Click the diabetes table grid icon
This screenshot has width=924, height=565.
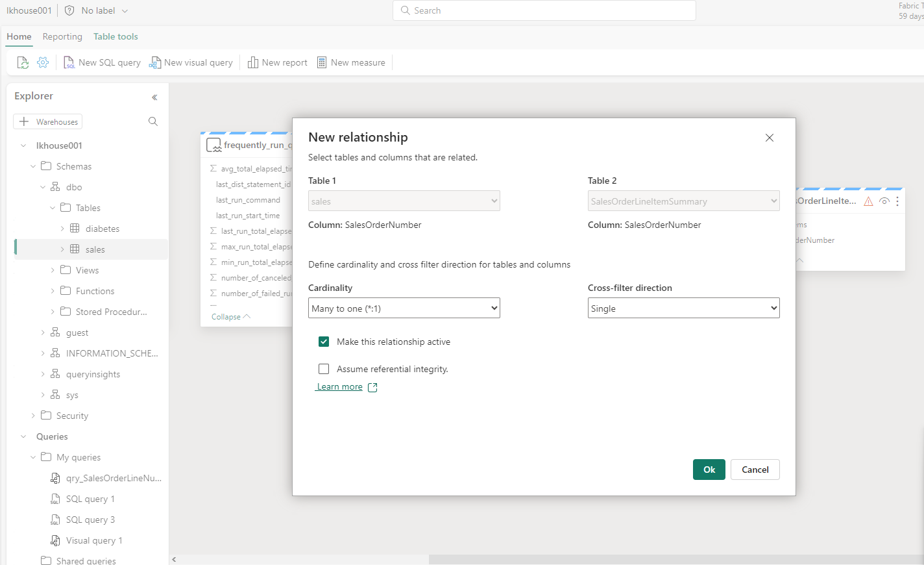(75, 229)
